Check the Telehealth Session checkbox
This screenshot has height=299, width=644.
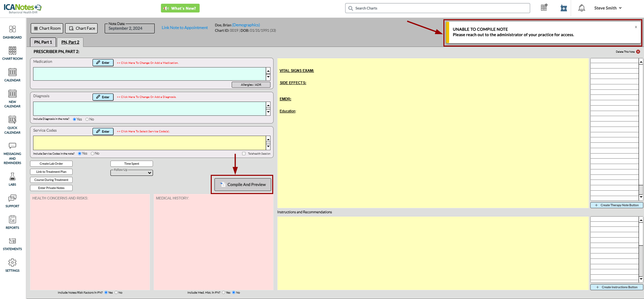click(x=244, y=154)
